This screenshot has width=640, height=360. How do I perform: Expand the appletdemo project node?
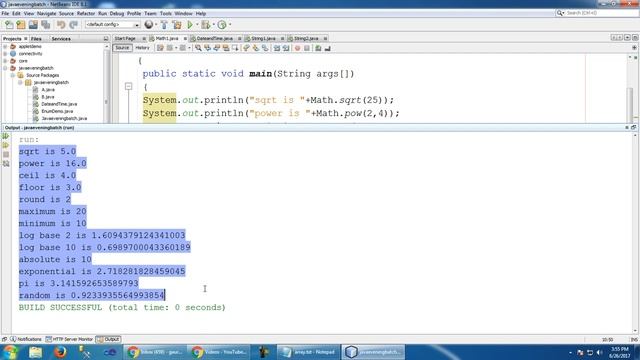tap(5, 47)
